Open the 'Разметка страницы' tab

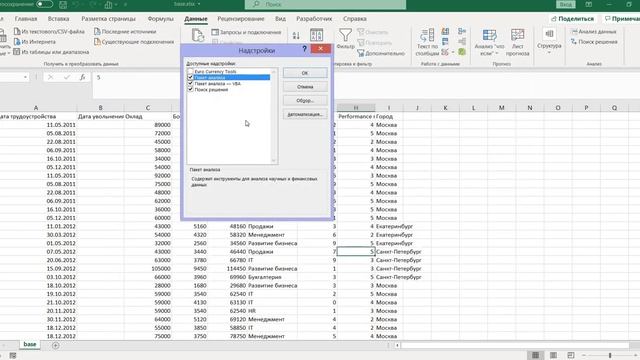(x=108, y=19)
